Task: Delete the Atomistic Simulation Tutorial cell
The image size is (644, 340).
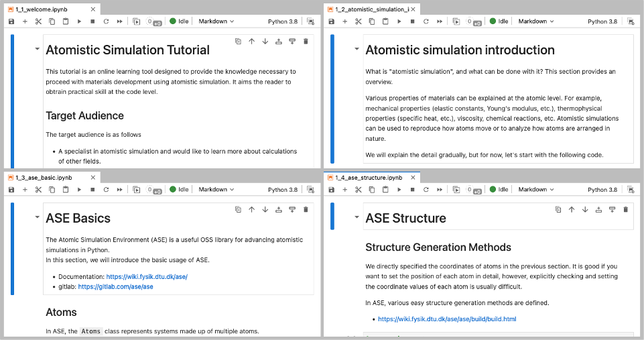Action: click(306, 42)
